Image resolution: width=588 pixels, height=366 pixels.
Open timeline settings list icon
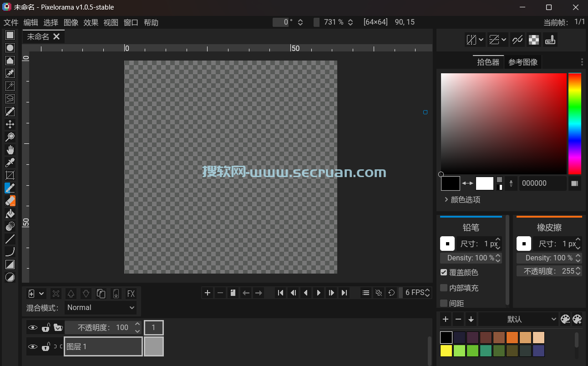(x=366, y=293)
